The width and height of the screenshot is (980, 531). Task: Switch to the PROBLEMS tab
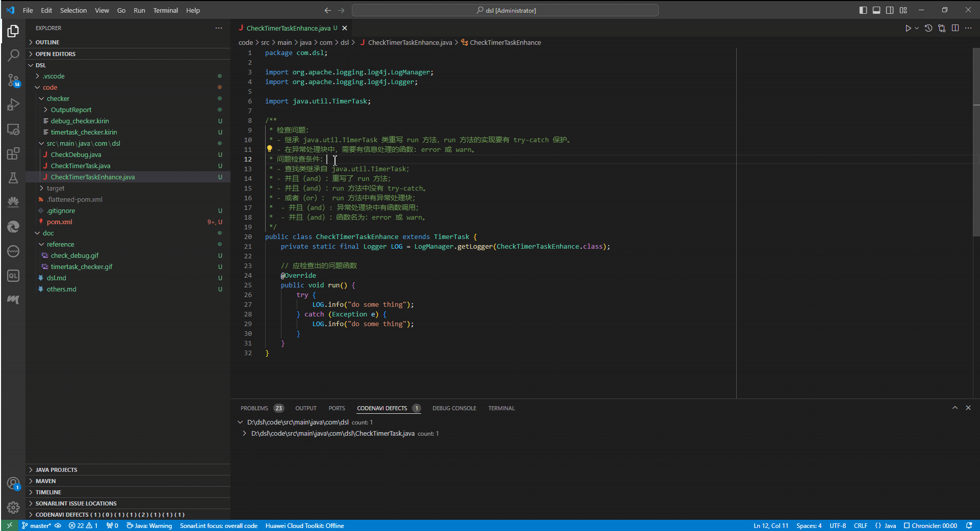point(254,408)
